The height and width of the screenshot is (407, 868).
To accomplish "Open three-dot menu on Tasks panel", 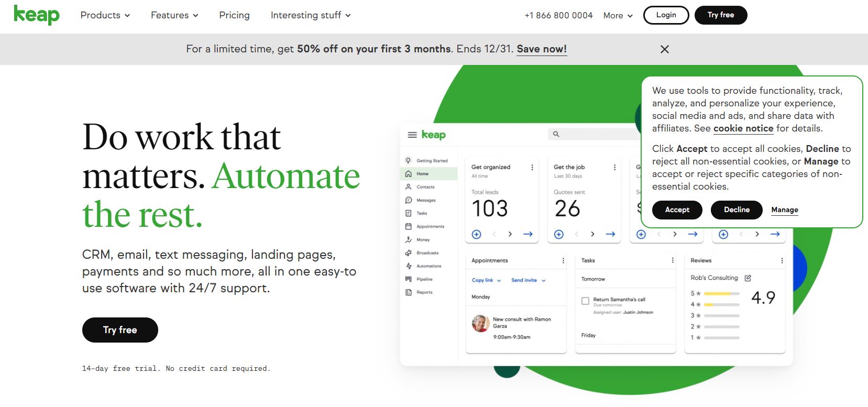I will pyautogui.click(x=673, y=260).
